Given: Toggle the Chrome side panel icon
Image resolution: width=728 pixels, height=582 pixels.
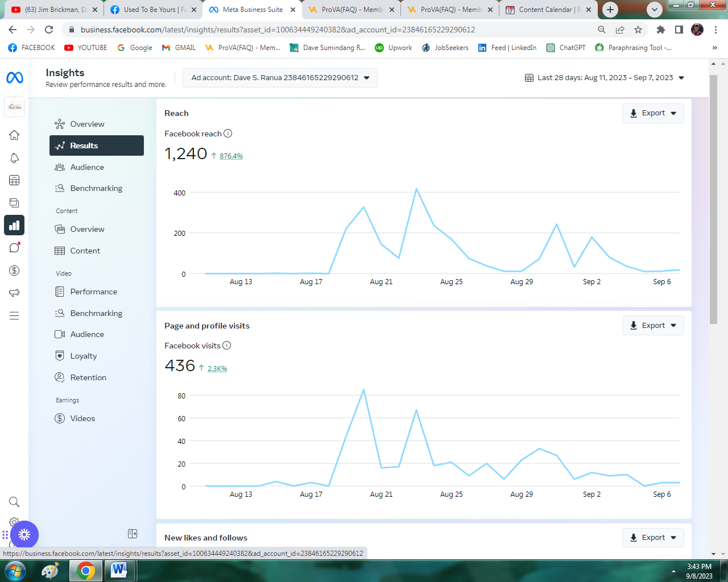Looking at the screenshot, I should click(679, 30).
